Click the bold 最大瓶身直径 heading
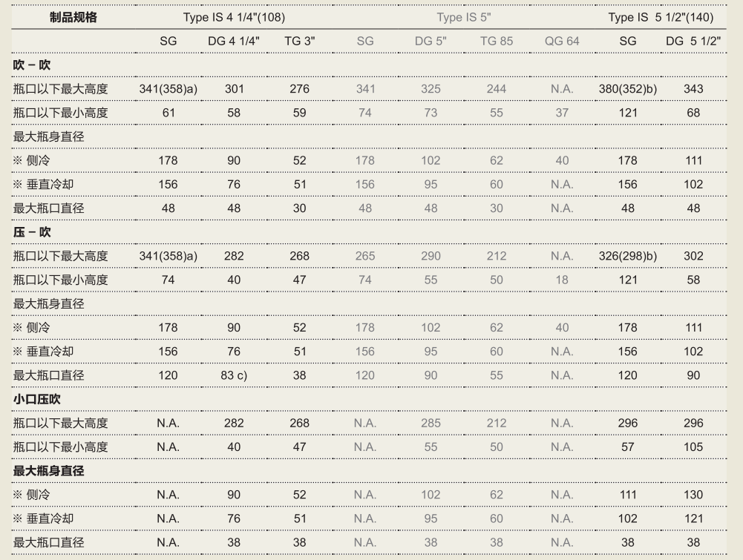The width and height of the screenshot is (743, 560). [x=49, y=470]
